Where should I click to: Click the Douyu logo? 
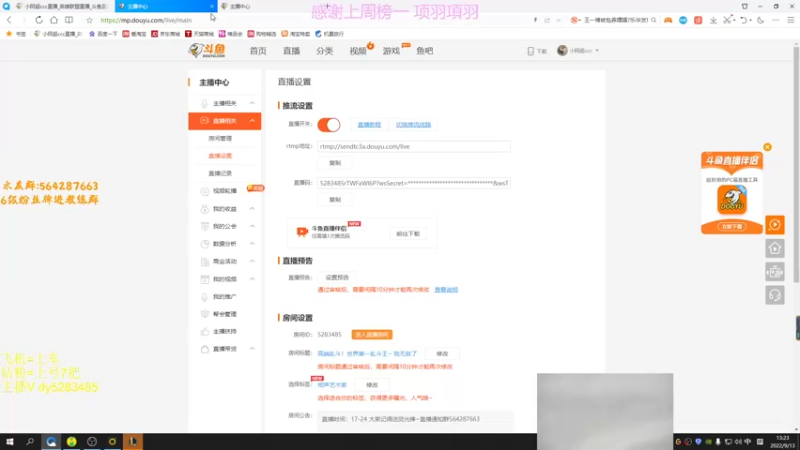pyautogui.click(x=207, y=50)
